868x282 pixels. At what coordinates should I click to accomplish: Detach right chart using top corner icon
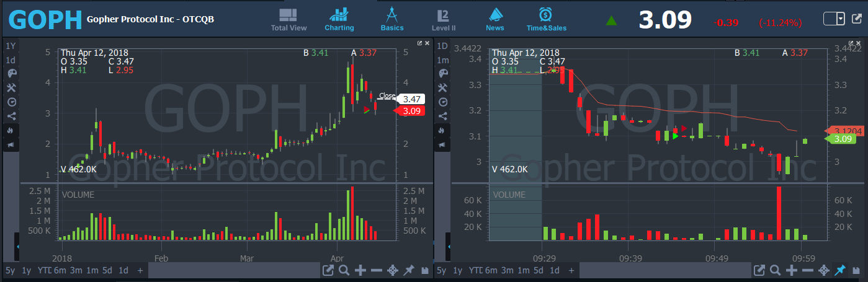pos(851,43)
